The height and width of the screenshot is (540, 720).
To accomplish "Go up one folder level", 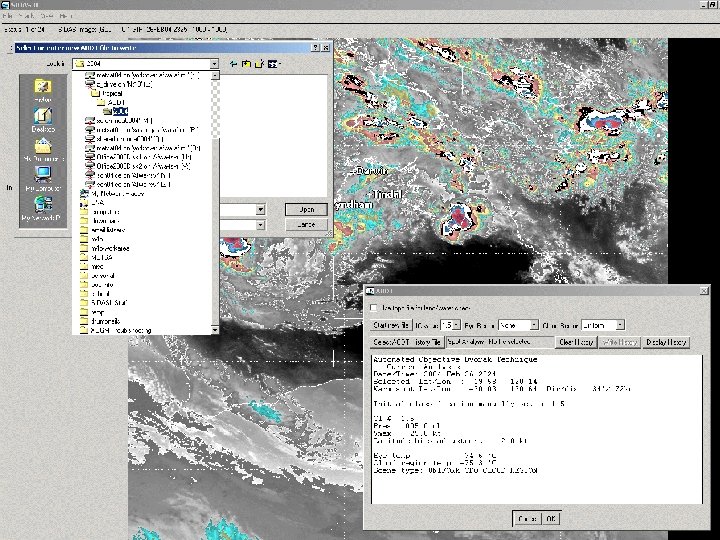I will pyautogui.click(x=246, y=64).
